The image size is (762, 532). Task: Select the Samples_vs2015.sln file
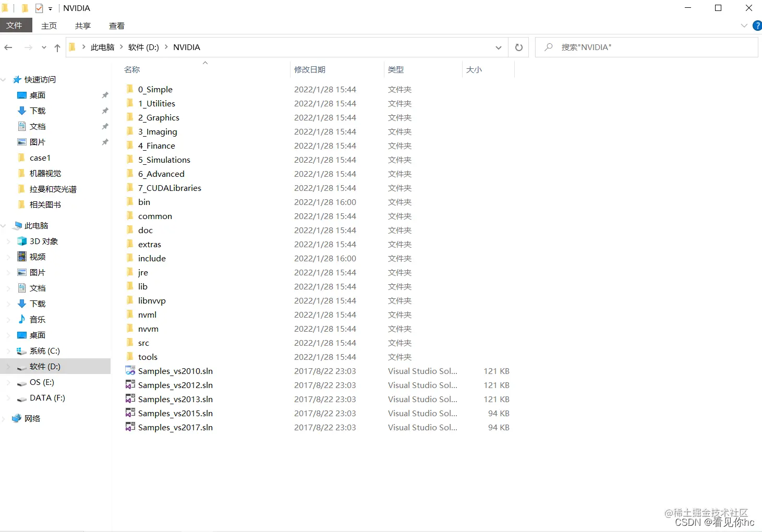point(175,413)
